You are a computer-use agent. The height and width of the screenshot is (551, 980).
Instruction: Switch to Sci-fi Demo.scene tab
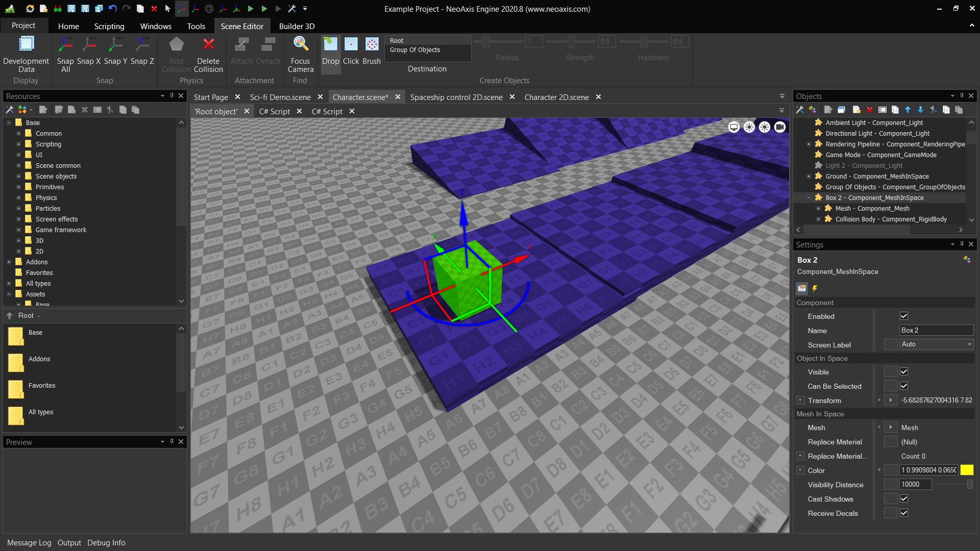tap(280, 97)
